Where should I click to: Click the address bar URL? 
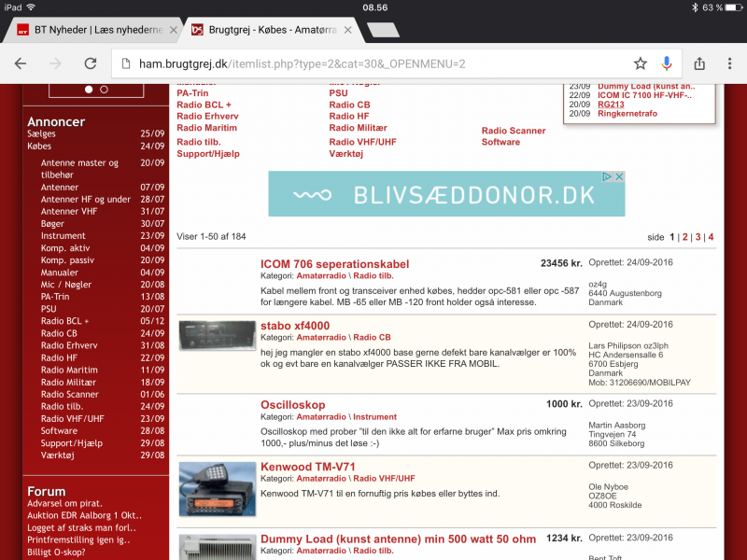coord(302,63)
